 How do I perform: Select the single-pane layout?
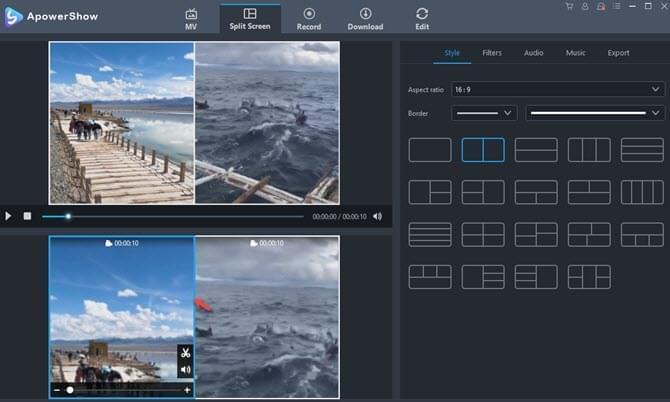430,150
